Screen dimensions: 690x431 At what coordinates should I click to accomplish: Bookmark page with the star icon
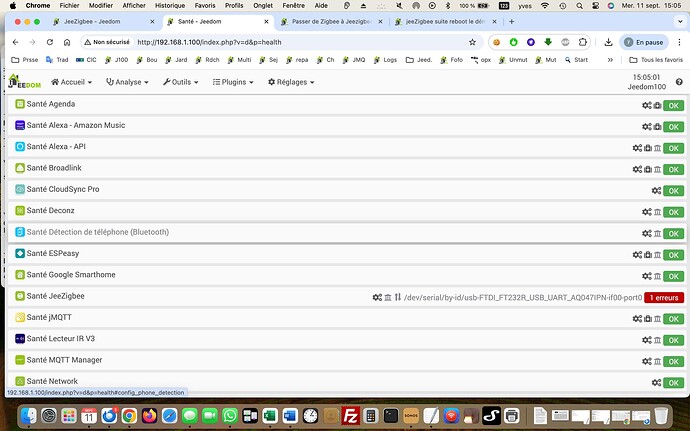pyautogui.click(x=472, y=42)
